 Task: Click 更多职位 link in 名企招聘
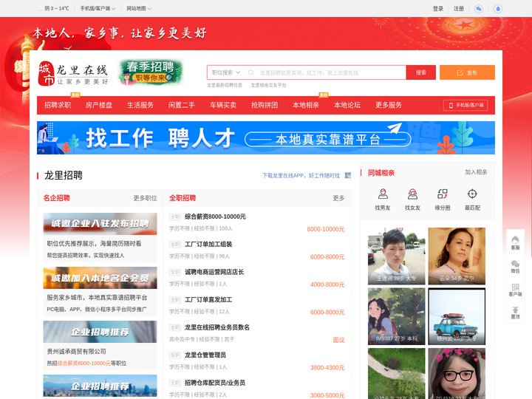coord(146,198)
